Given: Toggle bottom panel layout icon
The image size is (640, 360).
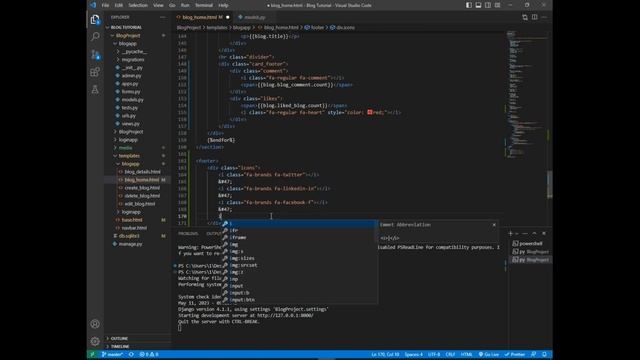Looking at the screenshot, I should coord(478,5).
